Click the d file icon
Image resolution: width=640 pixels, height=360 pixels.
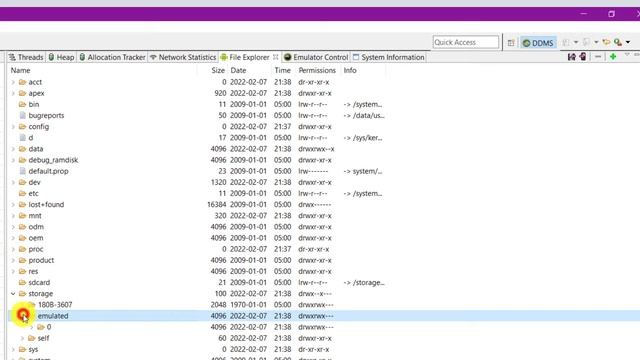coord(22,138)
